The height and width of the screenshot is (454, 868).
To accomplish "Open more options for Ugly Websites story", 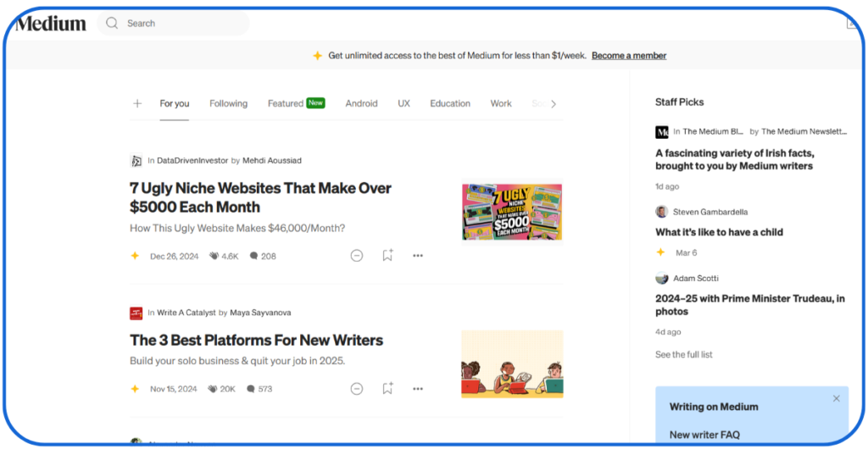I will [x=418, y=256].
